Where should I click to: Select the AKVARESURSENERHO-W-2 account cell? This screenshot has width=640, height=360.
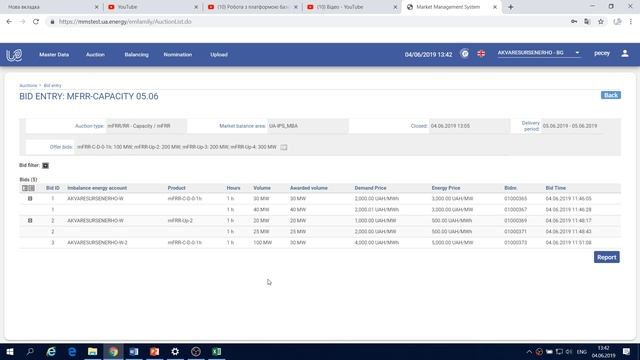click(97, 242)
